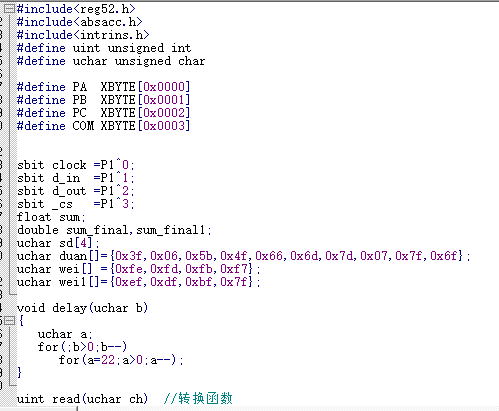Click the uchar wei[] array line
Viewport: 499px width, 411px height.
pos(139,269)
